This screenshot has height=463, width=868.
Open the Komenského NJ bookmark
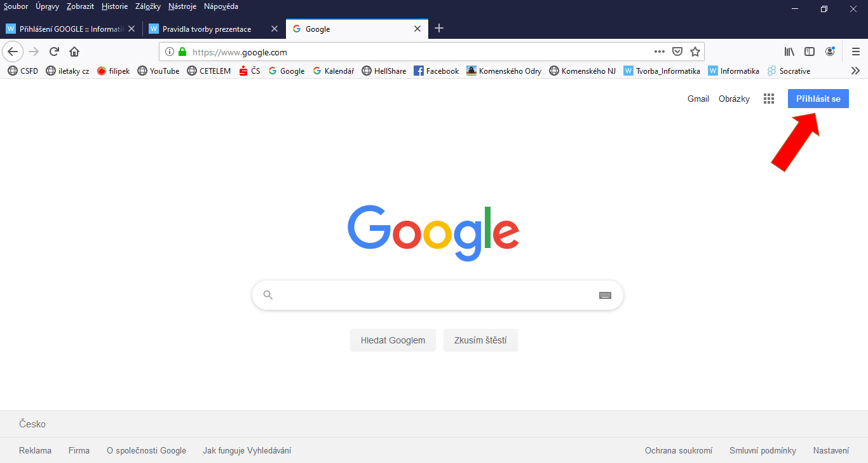pyautogui.click(x=583, y=71)
